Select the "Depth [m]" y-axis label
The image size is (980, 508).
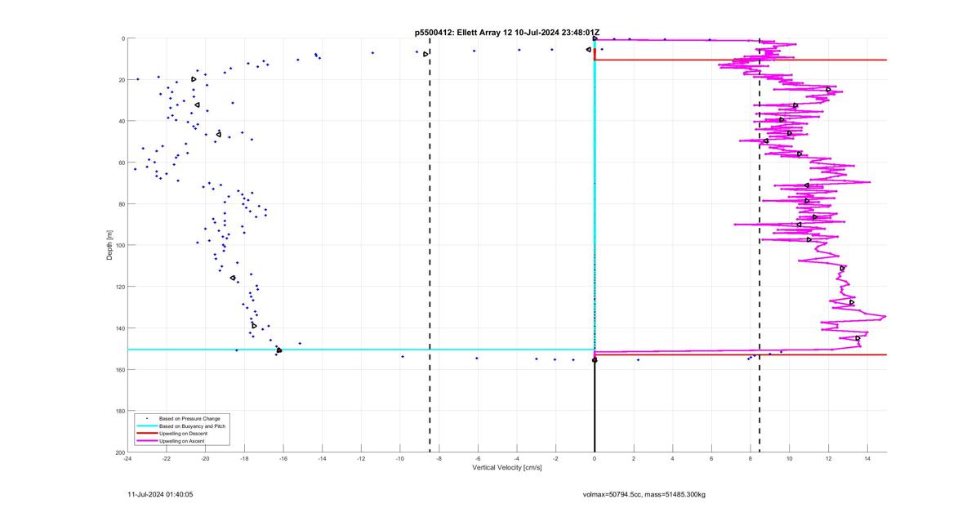(x=109, y=245)
